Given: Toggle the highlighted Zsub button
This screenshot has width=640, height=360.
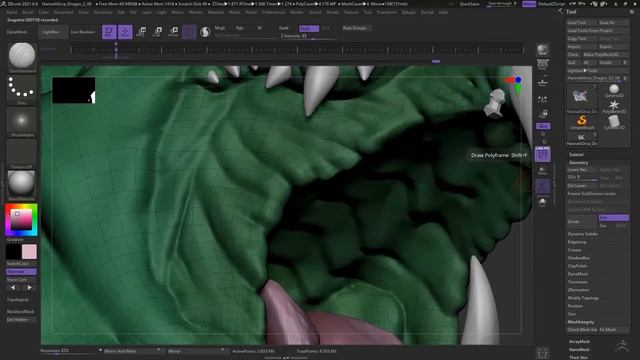Looking at the screenshot, I should pyautogui.click(x=309, y=29).
